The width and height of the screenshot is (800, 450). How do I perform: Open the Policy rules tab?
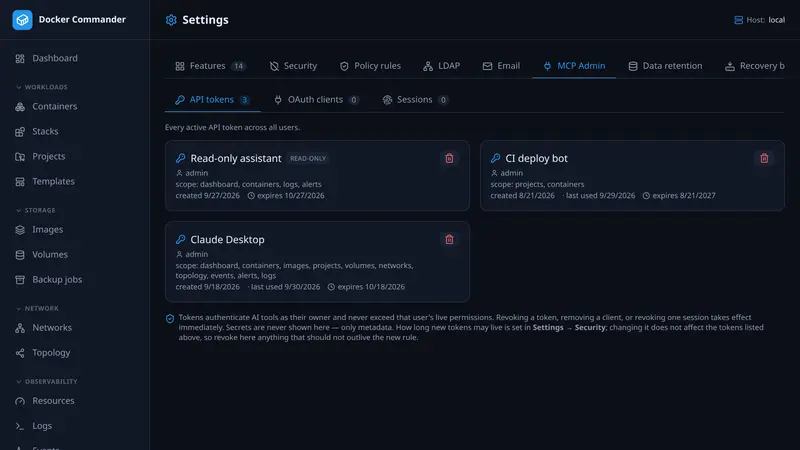click(370, 66)
